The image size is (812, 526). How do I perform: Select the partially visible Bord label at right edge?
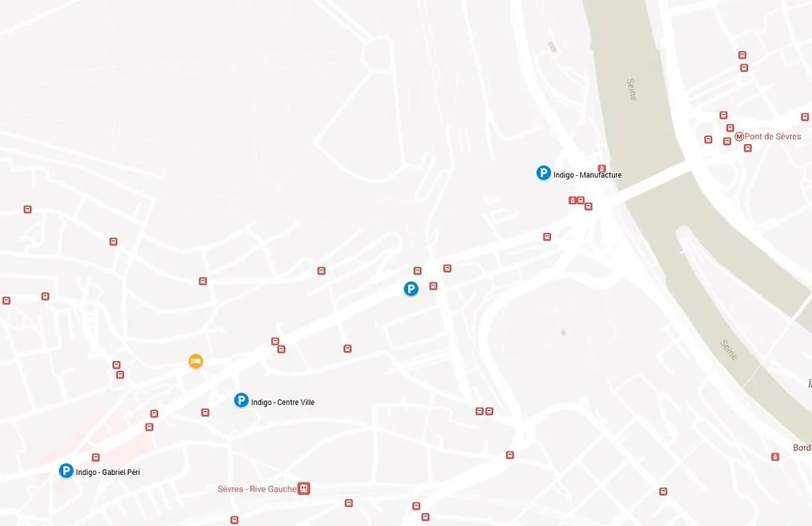pos(802,448)
